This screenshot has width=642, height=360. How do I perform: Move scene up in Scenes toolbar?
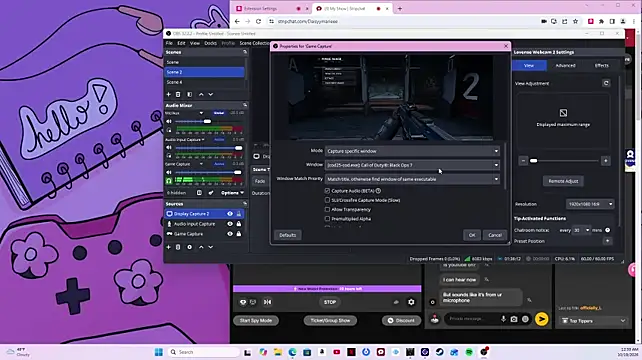coord(201,95)
